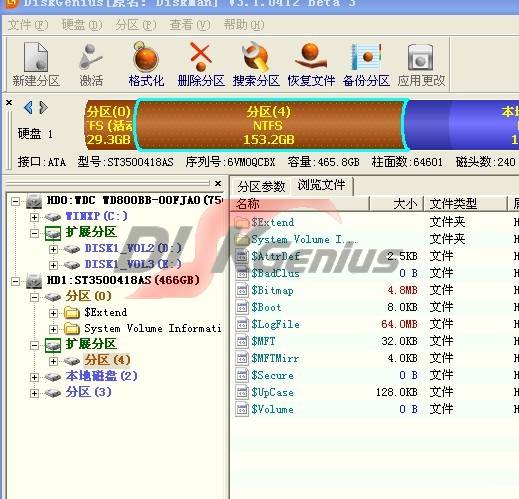Click the 搜索分区 search partition icon
This screenshot has height=499, width=519.
coord(256,64)
